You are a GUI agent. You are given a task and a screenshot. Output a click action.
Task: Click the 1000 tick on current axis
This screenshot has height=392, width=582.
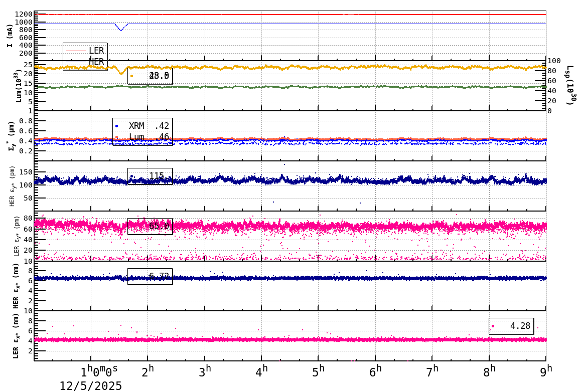click(x=24, y=22)
